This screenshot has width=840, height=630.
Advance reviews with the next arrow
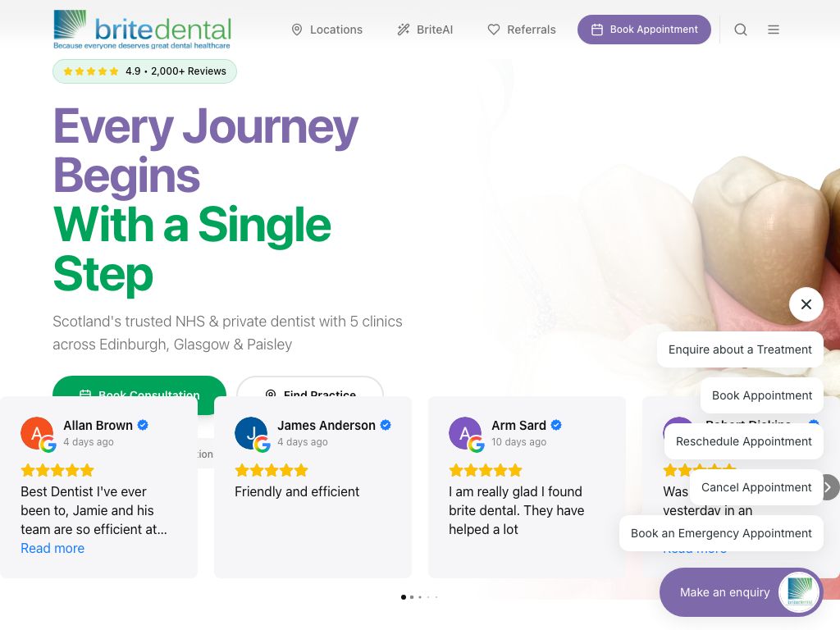pos(830,487)
